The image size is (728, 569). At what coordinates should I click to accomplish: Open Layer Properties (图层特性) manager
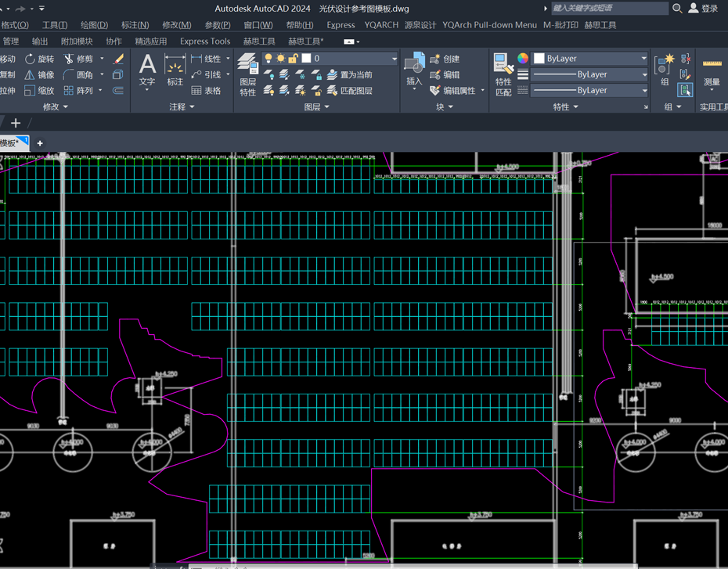coord(248,74)
